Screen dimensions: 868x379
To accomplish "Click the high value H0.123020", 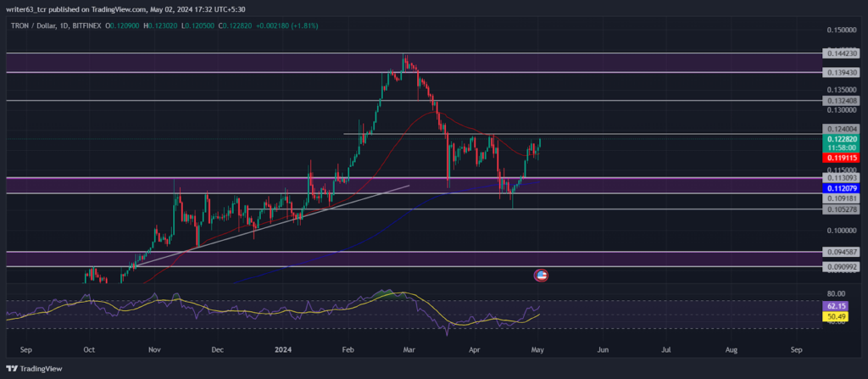I will pos(162,25).
